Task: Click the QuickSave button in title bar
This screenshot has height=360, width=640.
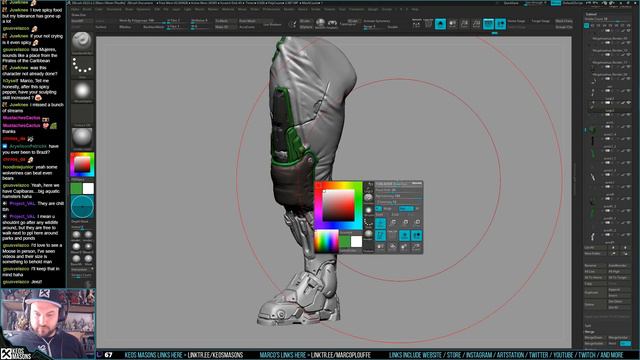Action: click(x=511, y=3)
